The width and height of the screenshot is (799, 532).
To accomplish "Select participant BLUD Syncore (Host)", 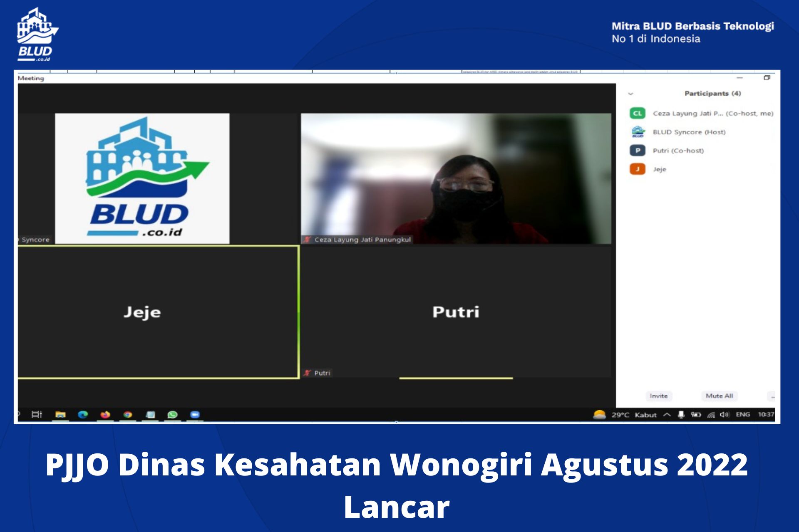I will click(x=702, y=132).
